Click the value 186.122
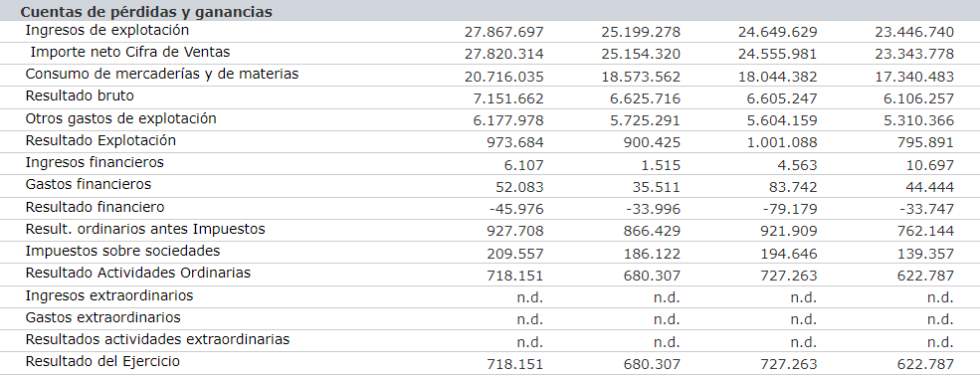This screenshot has height=376, width=980. point(652,255)
